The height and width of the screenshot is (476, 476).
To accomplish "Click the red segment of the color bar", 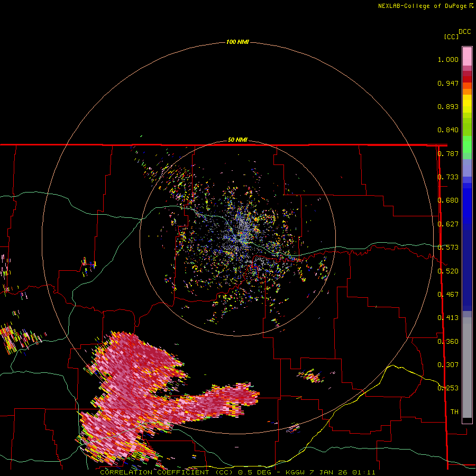I will 467,79.
